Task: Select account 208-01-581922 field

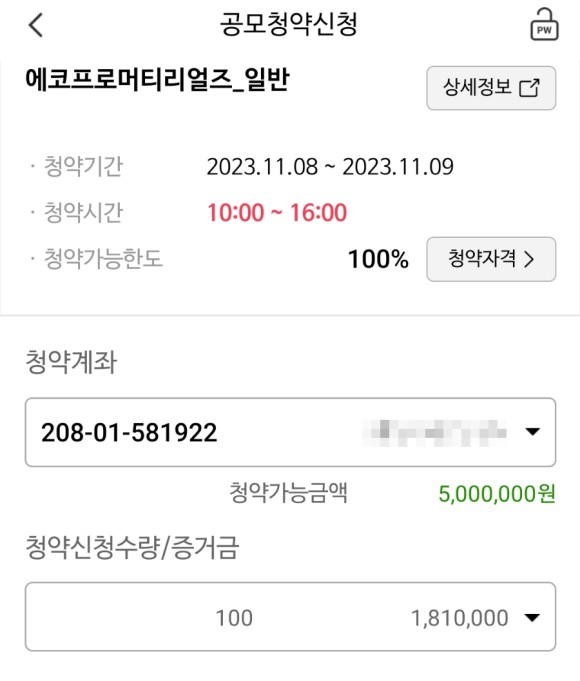Action: 290,432
